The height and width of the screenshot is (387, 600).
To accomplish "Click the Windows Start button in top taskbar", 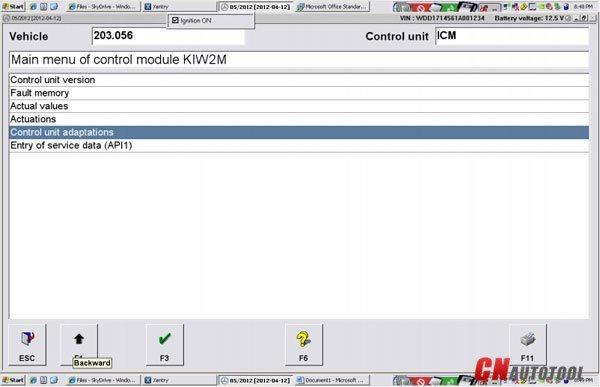I will pos(13,7).
